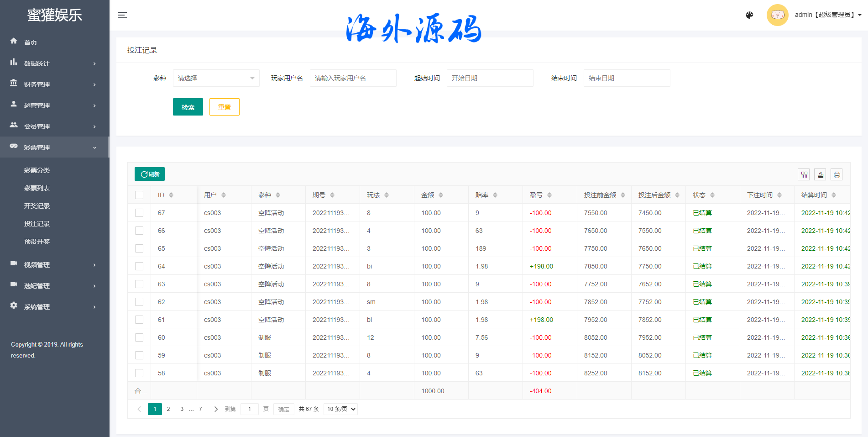Open the 10 条/页 page size dropdown

click(340, 409)
